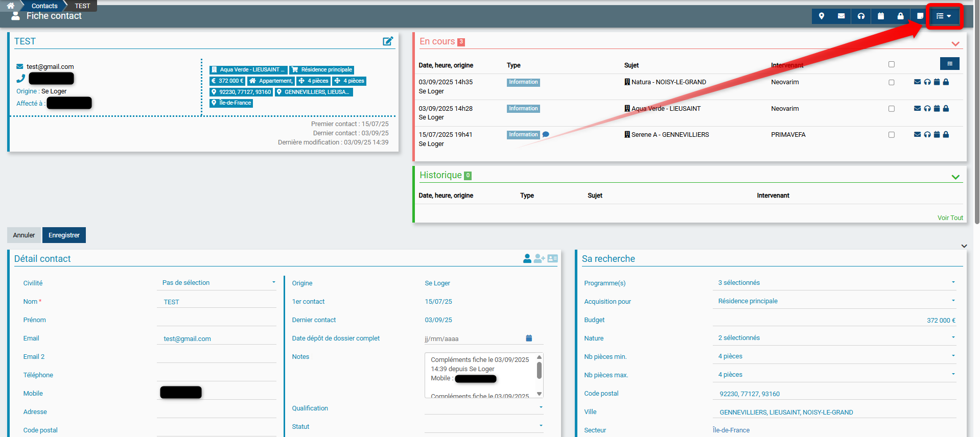Open the Contacts breadcrumb item
The image size is (980, 437).
(x=44, y=6)
